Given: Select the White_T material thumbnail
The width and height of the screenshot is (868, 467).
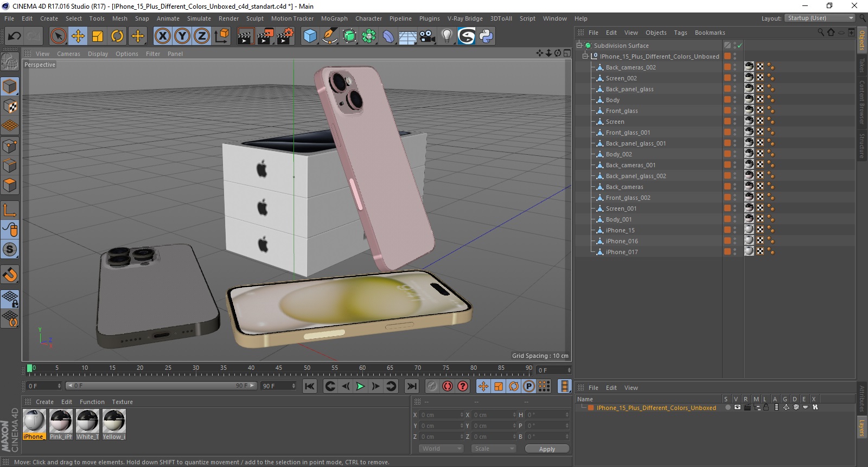Looking at the screenshot, I should (x=87, y=424).
